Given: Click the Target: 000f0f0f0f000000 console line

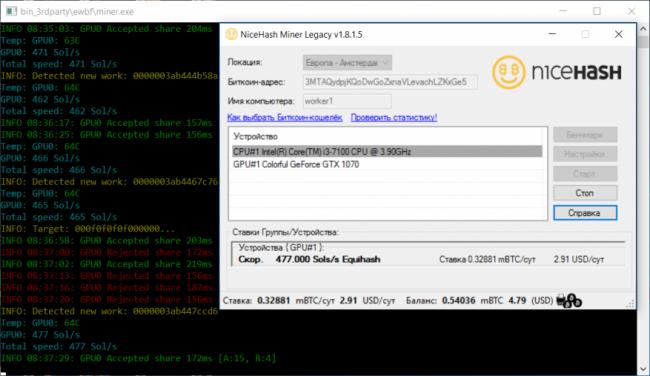Looking at the screenshot, I should [x=87, y=229].
